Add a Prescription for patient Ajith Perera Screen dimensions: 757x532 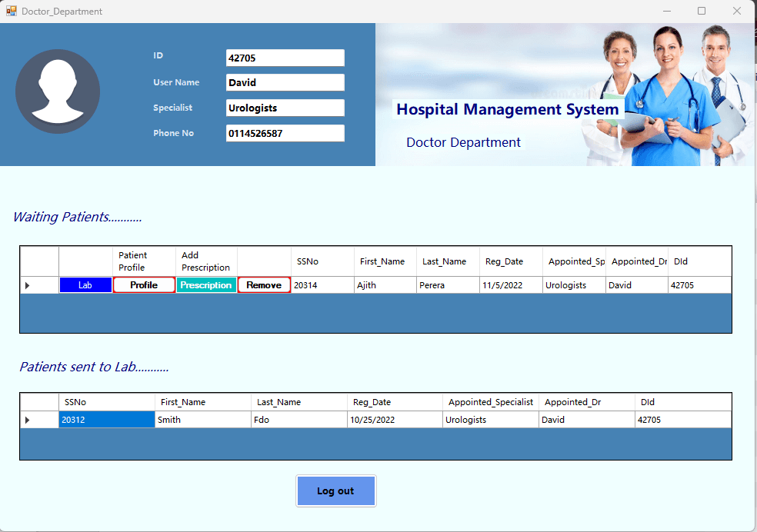coord(205,284)
